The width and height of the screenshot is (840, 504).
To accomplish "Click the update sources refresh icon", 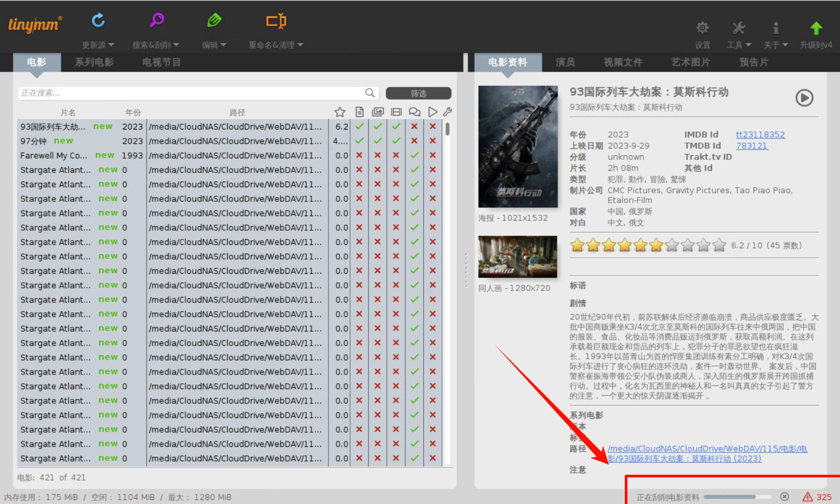I will tap(98, 20).
